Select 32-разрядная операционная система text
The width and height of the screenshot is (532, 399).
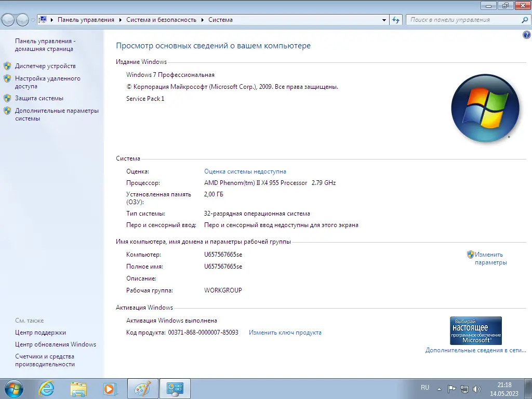coord(257,214)
